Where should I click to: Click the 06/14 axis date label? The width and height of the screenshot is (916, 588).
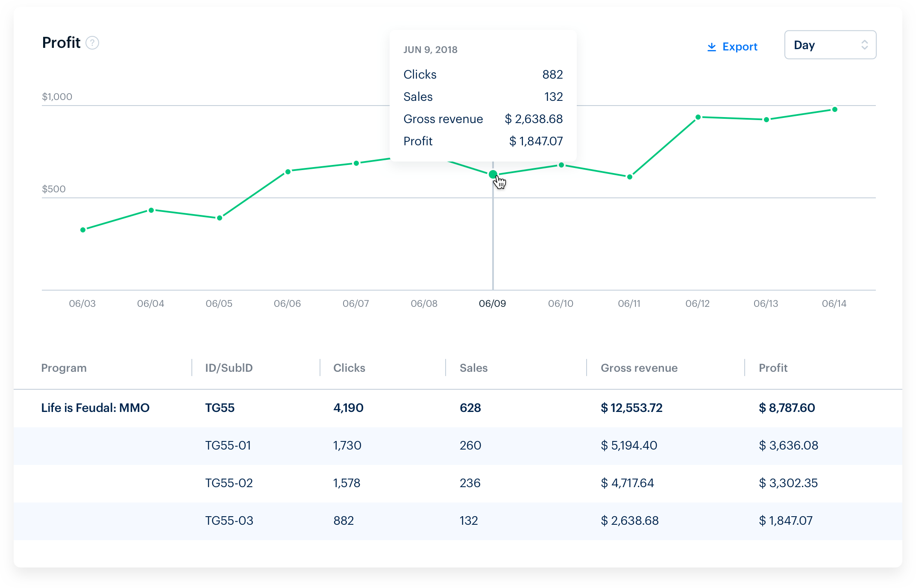pyautogui.click(x=834, y=304)
